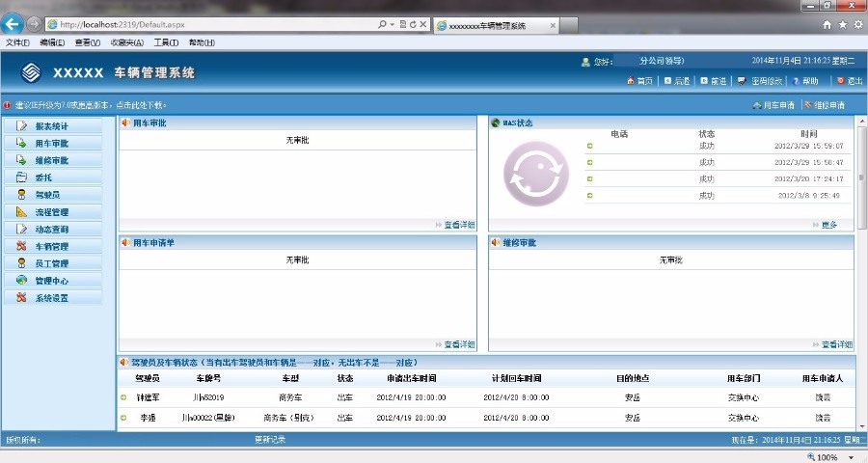Open 流程管理 in the sidebar
Viewport: 868px width, 463px height.
(53, 211)
